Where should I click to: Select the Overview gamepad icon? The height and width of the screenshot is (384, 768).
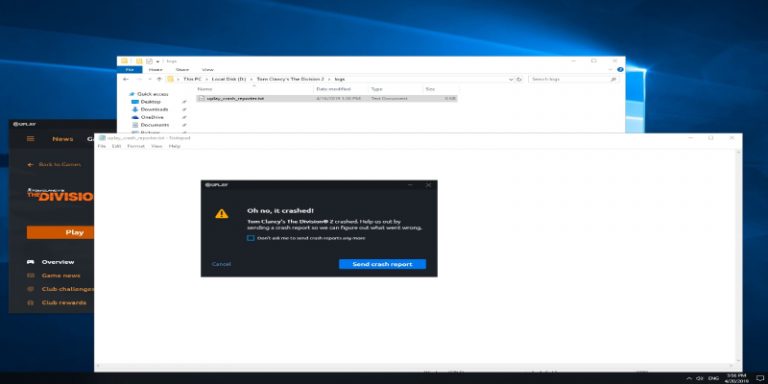click(x=30, y=262)
